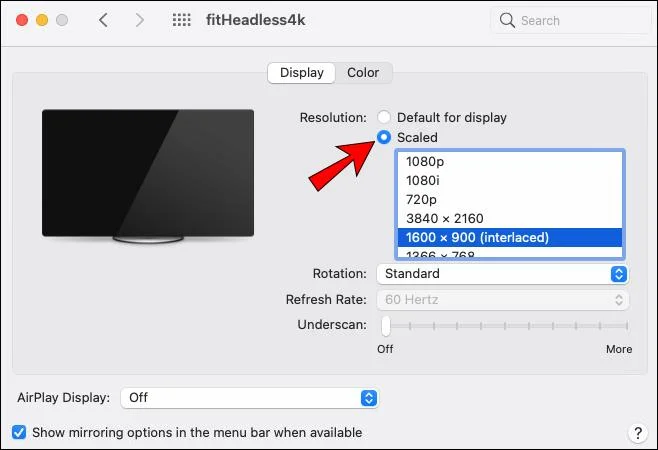Open the Refresh Rate 60 Hertz dropdown

pos(502,300)
